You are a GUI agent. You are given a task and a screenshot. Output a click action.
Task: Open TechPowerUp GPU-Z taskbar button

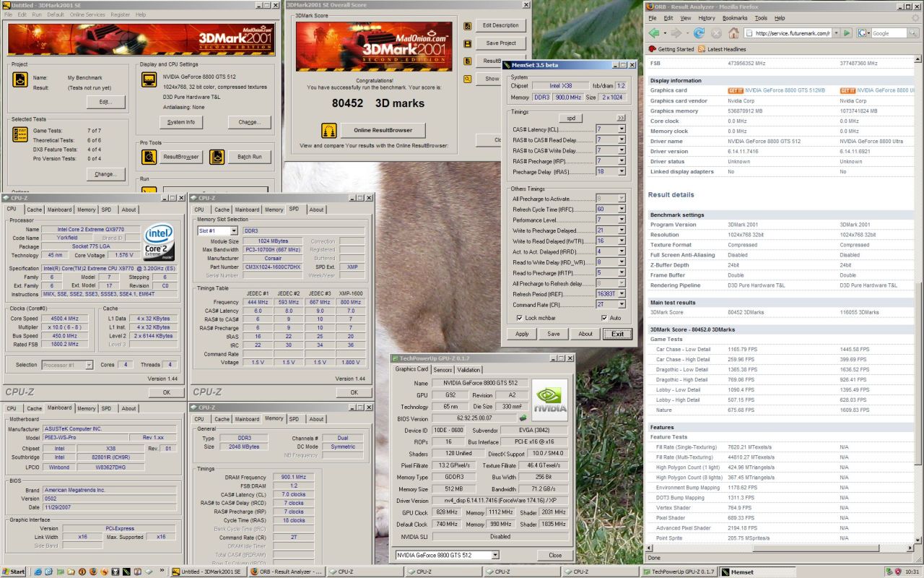coord(679,571)
